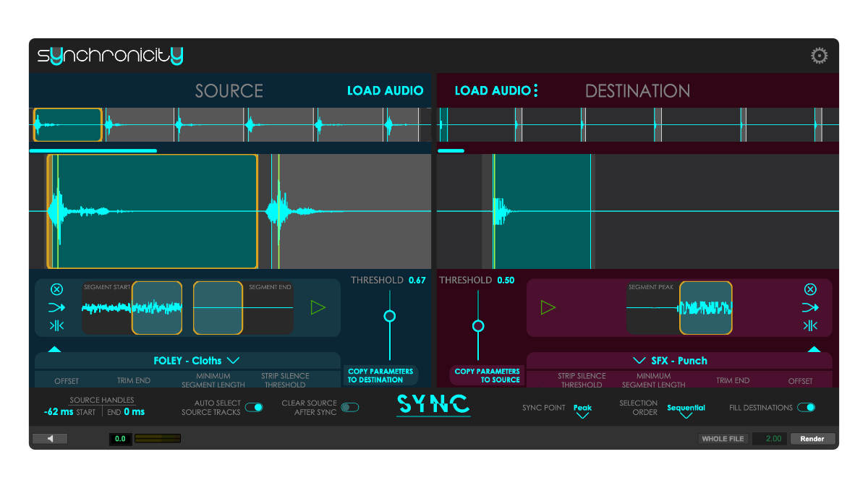
Task: Click the source overview scroll bar
Action: point(93,150)
